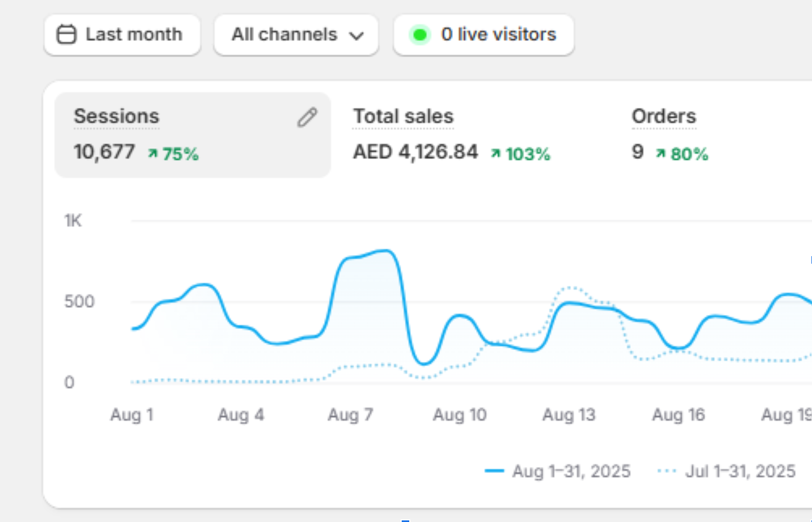Click the up arrow beside 103% sales change

(x=496, y=154)
